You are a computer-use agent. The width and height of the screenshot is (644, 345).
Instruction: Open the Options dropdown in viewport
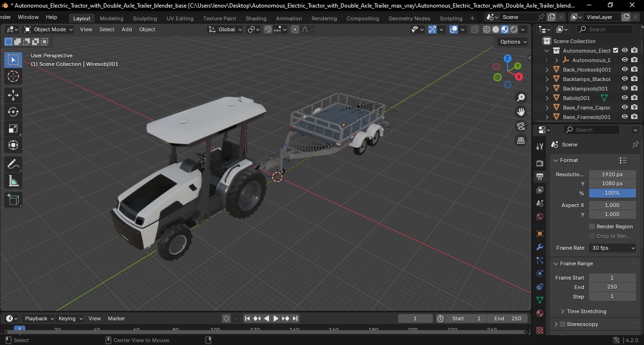pos(514,42)
